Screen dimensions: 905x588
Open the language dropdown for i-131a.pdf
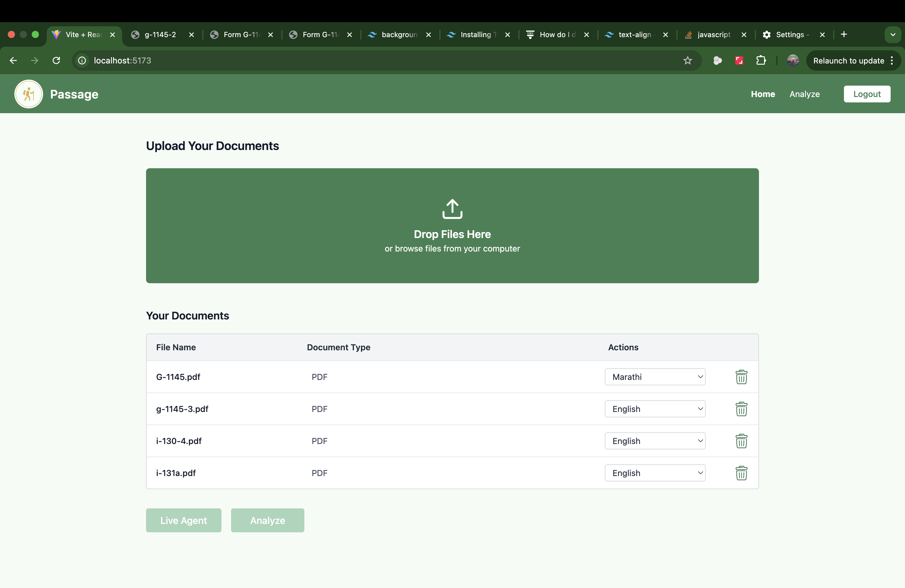(x=655, y=473)
